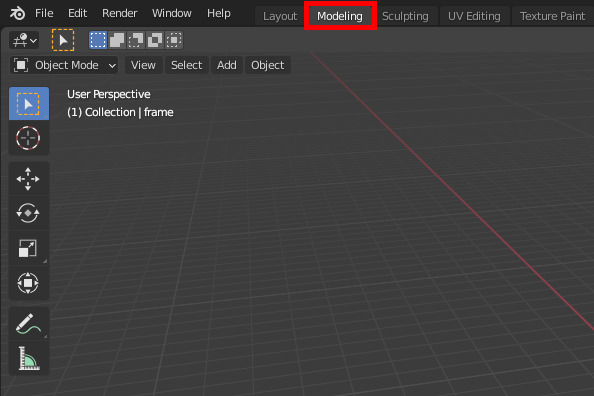Click the Blender logo icon
The width and height of the screenshot is (594, 396).
point(17,14)
